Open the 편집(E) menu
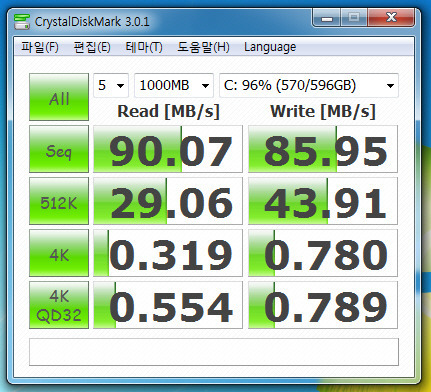This screenshot has width=431, height=392. click(x=92, y=47)
